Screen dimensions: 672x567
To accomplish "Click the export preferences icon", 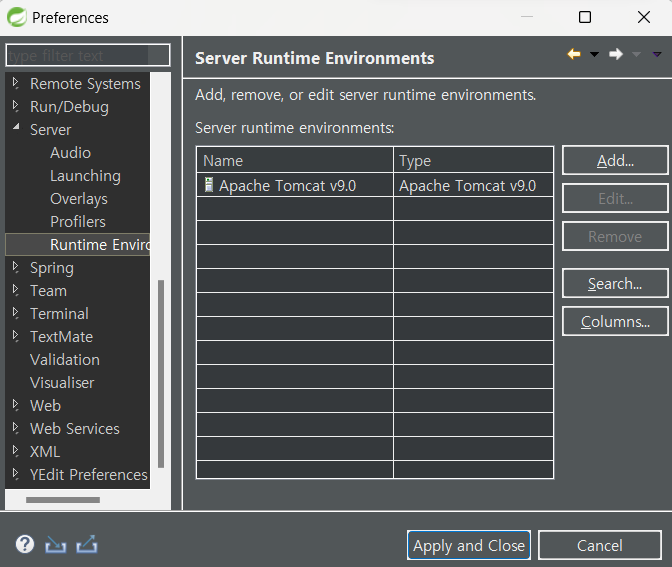I will point(87,544).
